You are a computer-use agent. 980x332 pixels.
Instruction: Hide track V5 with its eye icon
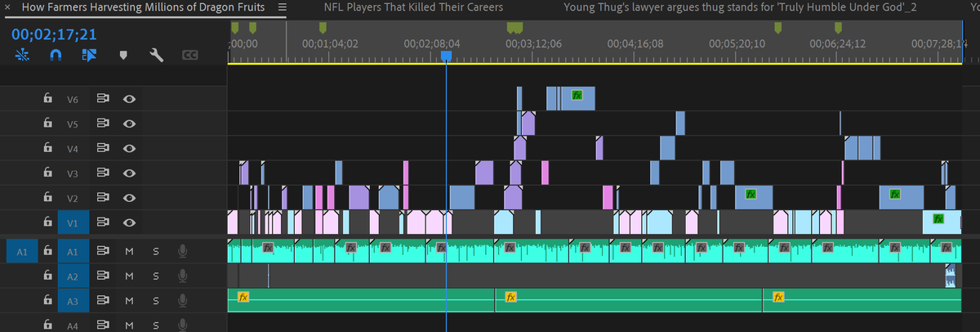click(x=129, y=123)
